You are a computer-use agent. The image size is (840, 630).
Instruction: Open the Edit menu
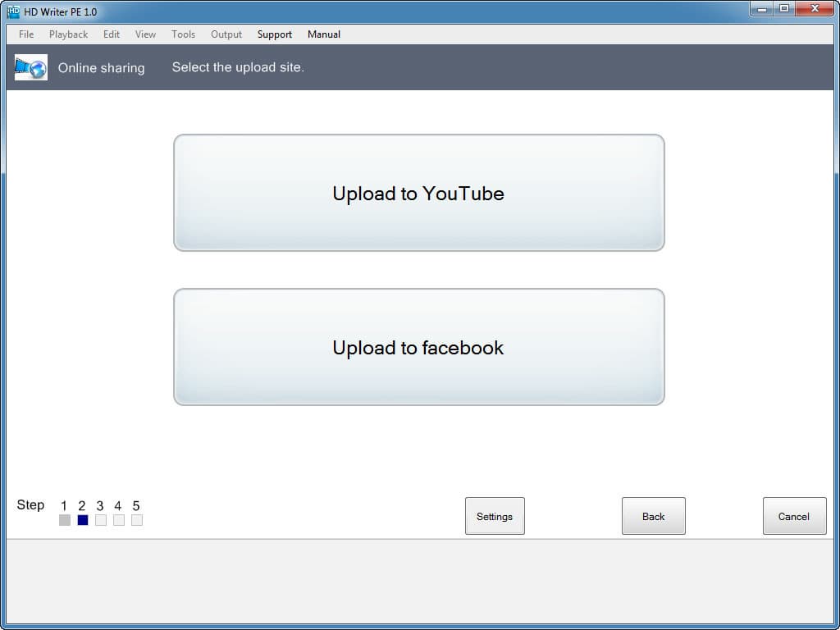coord(112,34)
